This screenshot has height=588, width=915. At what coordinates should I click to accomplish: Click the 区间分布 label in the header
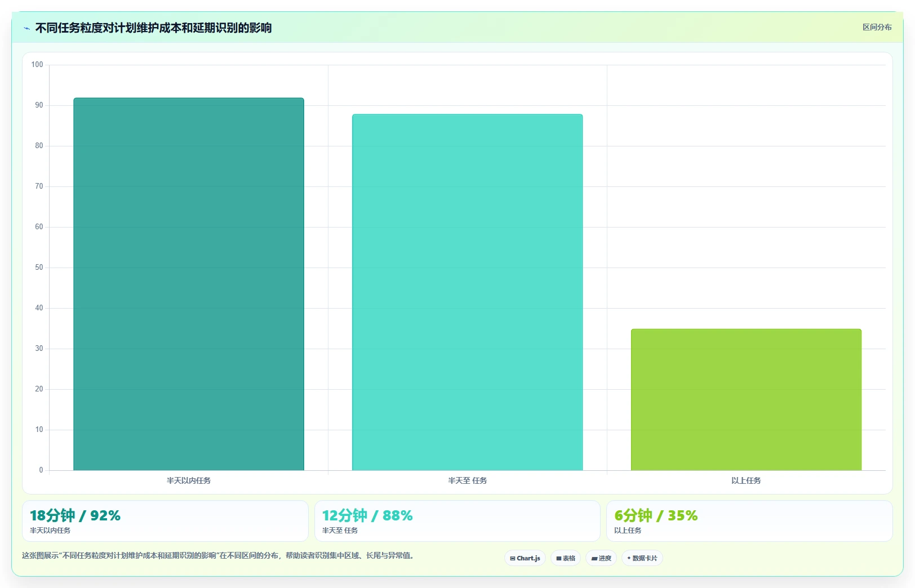pyautogui.click(x=877, y=27)
